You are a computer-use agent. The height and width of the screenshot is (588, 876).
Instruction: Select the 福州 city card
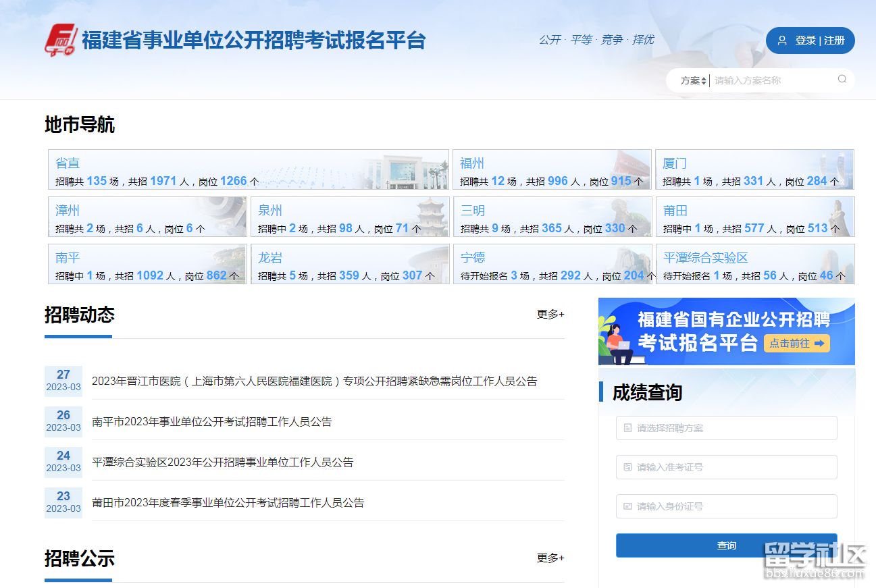pyautogui.click(x=551, y=169)
